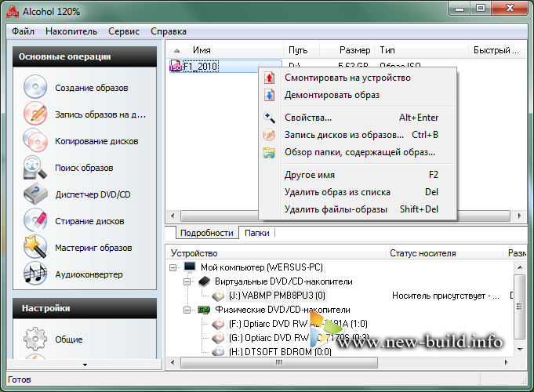Click the folder icon beside Обзор папки
The image size is (534, 392).
[269, 153]
